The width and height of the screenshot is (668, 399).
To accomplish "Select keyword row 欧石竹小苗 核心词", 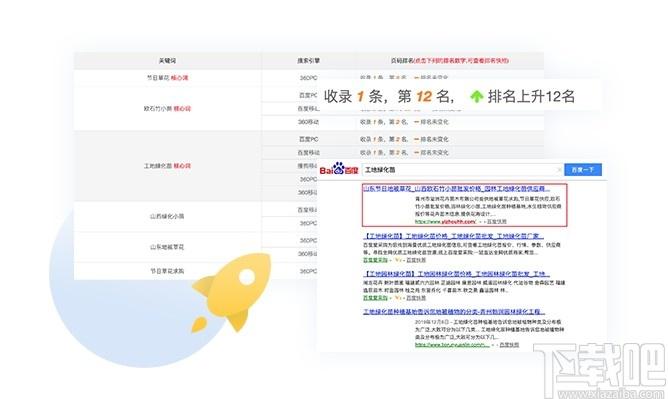I will click(x=167, y=109).
